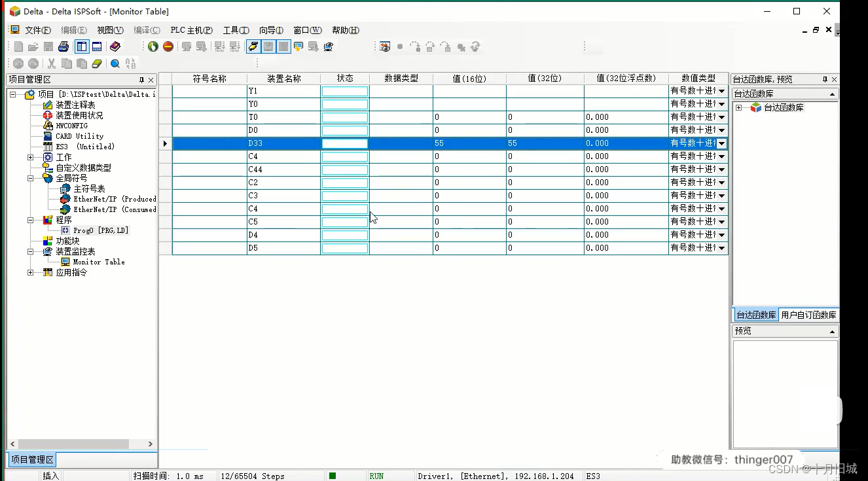The height and width of the screenshot is (481, 868).
Task: Select Prog0 [PRG,LD] program item
Action: coord(101,230)
